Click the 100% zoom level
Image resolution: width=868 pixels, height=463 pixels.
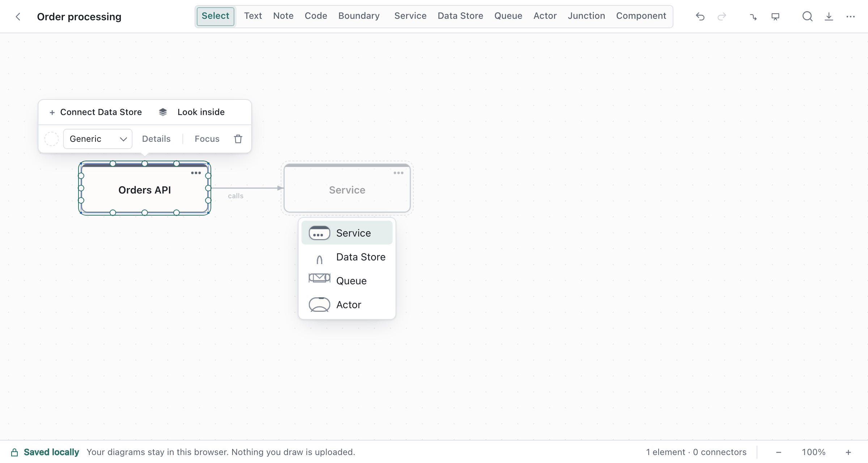tap(813, 452)
